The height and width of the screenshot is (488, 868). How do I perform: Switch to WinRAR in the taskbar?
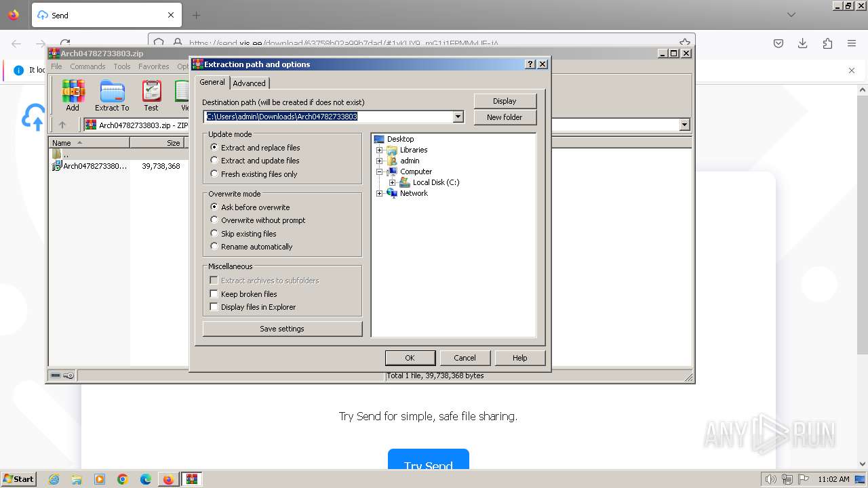[192, 479]
